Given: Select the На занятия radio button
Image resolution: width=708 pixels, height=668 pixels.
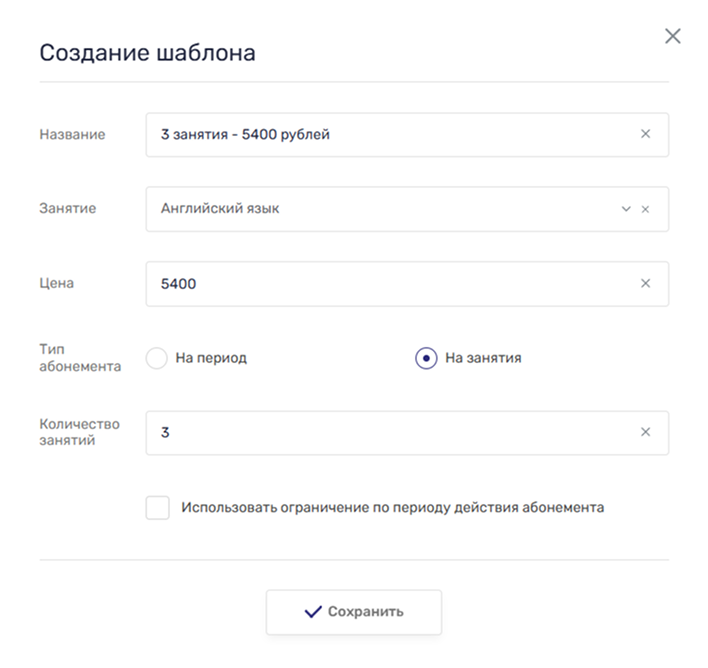Looking at the screenshot, I should pos(426,358).
